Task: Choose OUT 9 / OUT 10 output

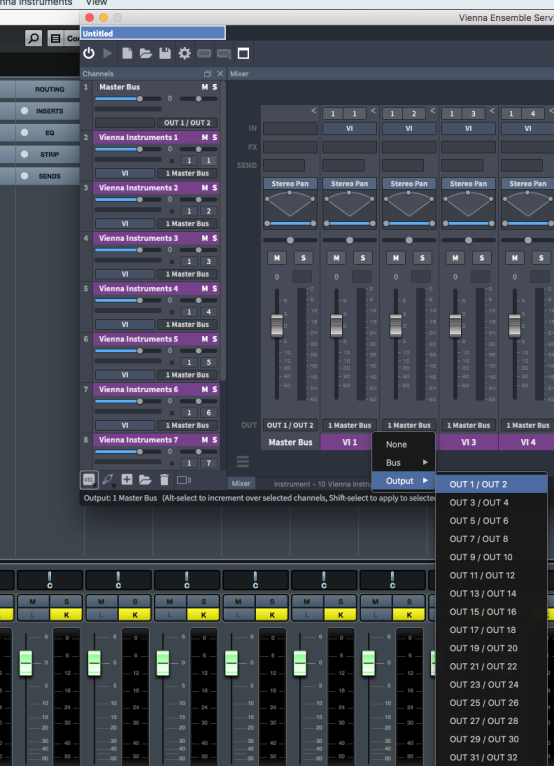Action: (491, 557)
